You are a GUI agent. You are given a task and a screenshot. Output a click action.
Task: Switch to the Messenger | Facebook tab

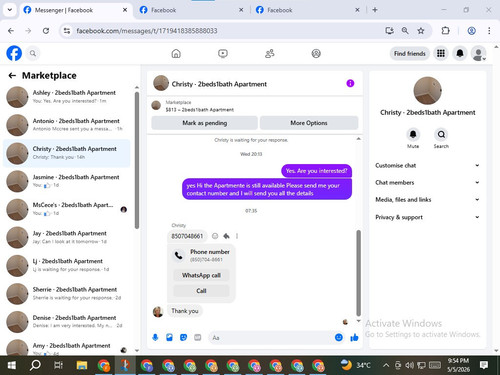75,10
